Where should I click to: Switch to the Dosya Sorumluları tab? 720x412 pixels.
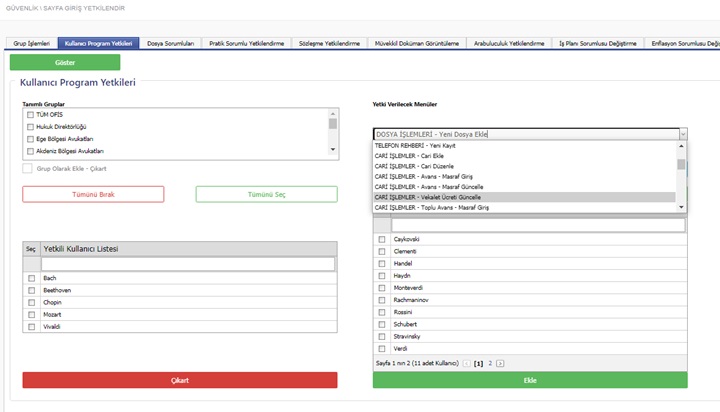(x=169, y=44)
